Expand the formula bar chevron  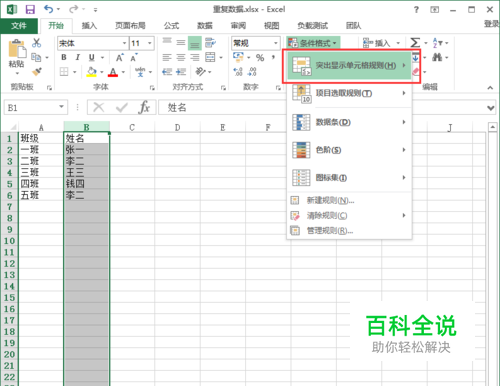490,108
